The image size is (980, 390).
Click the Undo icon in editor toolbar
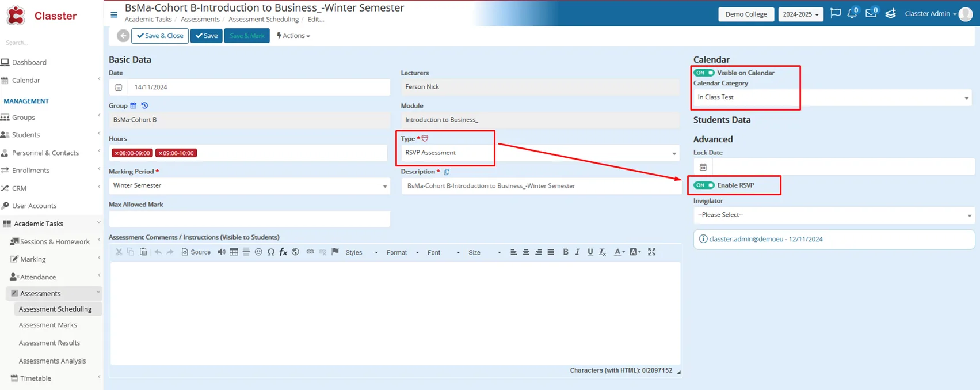(158, 252)
